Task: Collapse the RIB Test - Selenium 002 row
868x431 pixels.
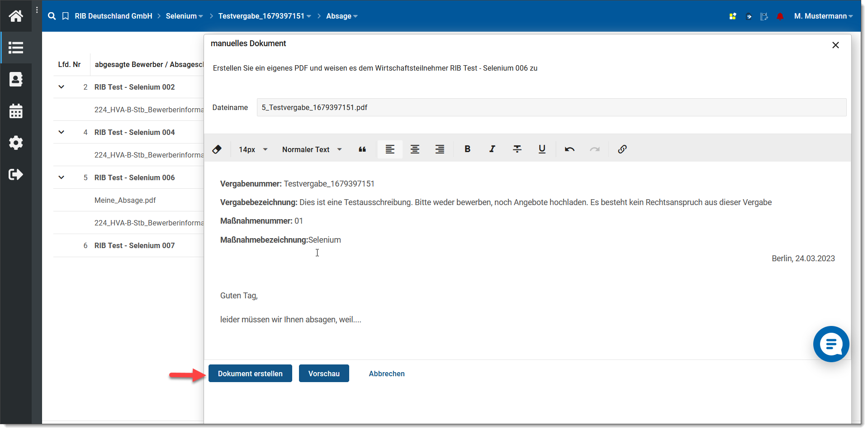Action: (x=62, y=87)
